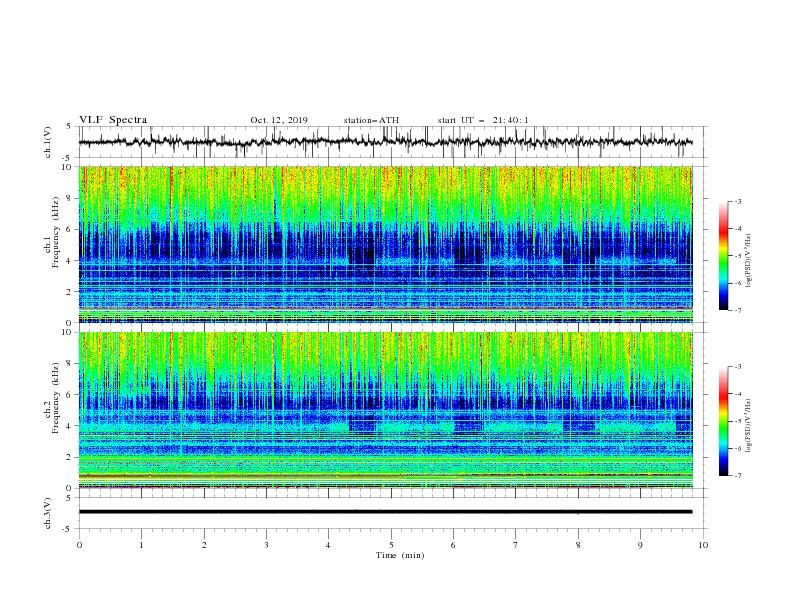
Task: Click the 'Time (min)' axis label
Action: 400,555
